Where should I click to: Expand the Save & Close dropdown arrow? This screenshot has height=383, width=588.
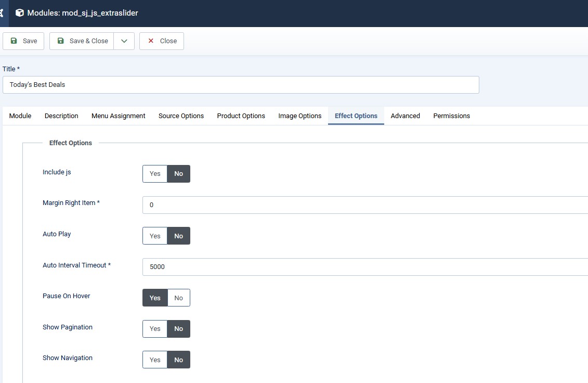[x=124, y=41]
